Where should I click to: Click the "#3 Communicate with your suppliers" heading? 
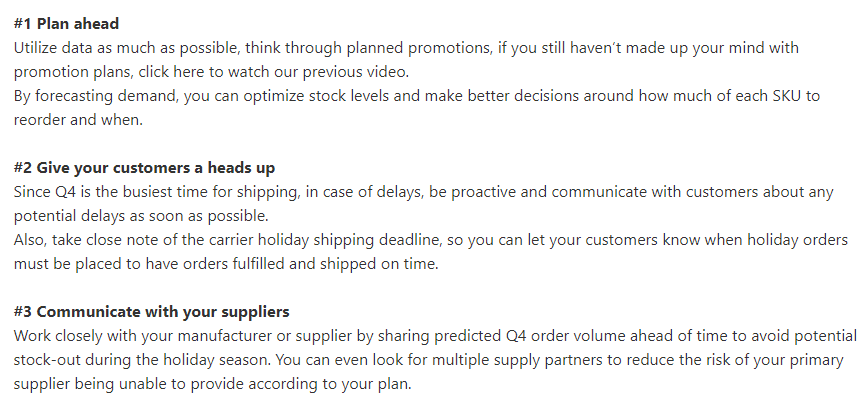(151, 311)
